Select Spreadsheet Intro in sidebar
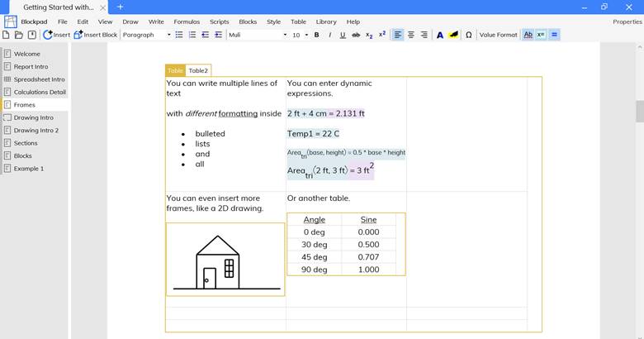 click(35, 79)
